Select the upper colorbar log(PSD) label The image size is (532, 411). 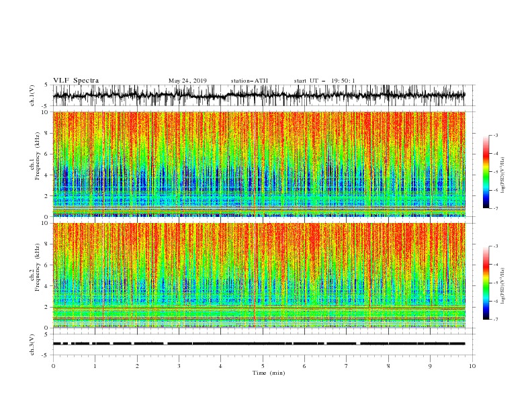pyautogui.click(x=502, y=175)
